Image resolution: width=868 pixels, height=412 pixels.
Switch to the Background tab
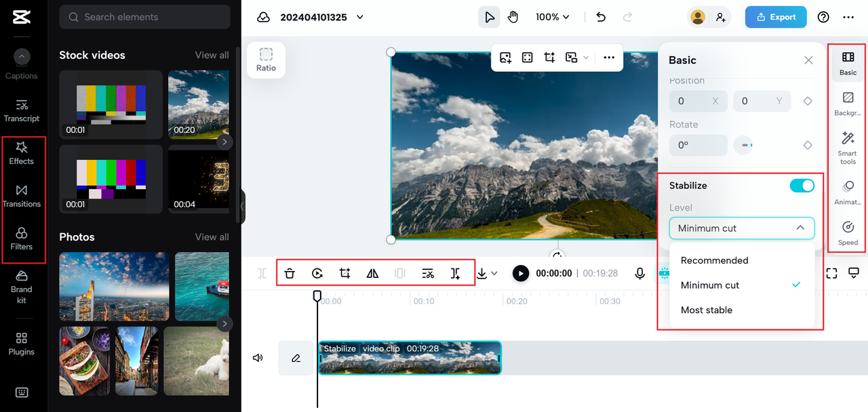pyautogui.click(x=848, y=104)
